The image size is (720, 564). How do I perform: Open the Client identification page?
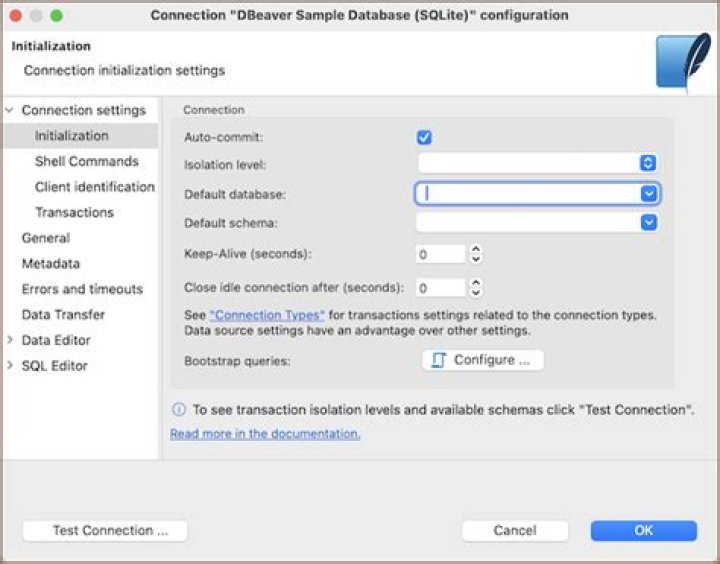pos(95,187)
